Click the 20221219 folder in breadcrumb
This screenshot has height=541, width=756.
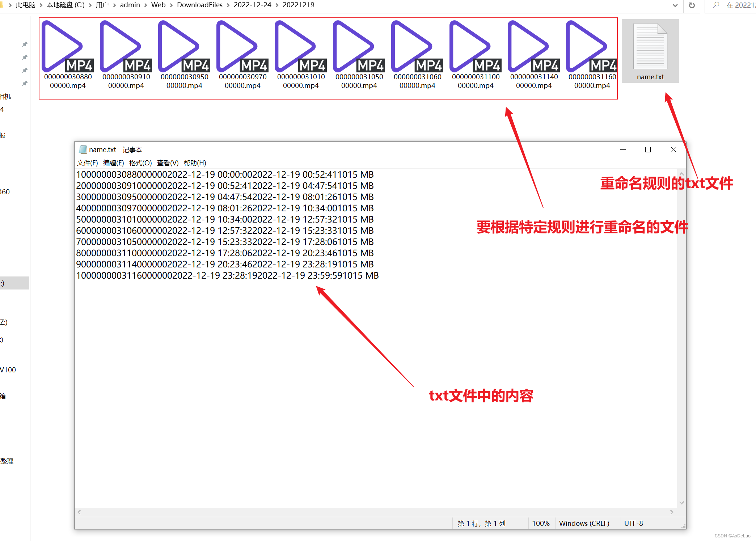point(298,5)
